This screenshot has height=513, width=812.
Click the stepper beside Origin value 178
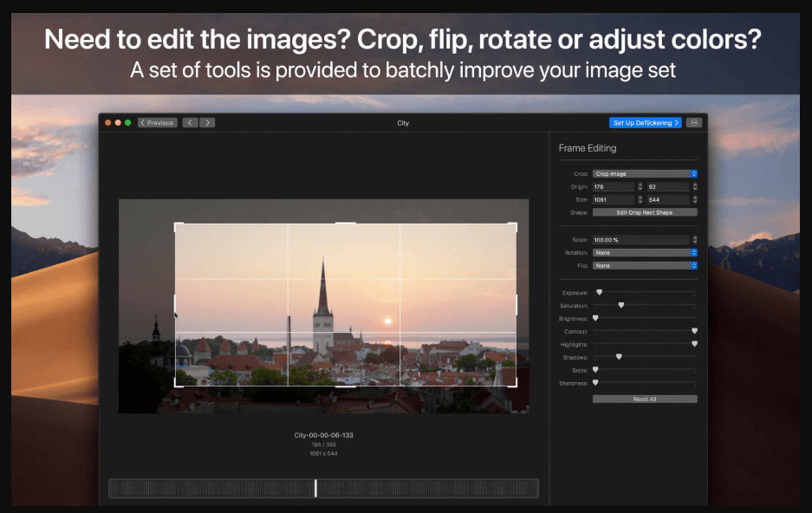(640, 187)
